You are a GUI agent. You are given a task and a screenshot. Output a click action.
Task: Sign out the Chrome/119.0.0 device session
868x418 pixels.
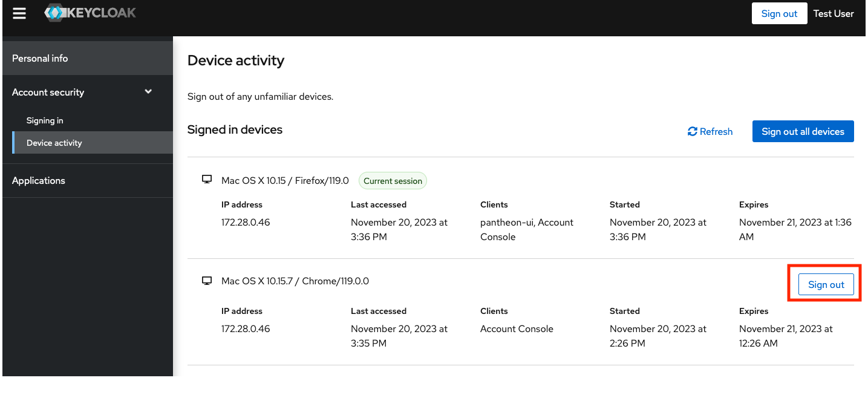tap(826, 285)
